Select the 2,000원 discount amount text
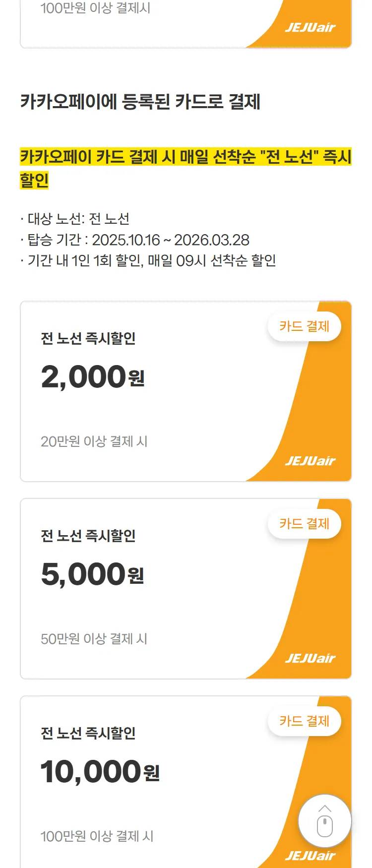 (93, 377)
